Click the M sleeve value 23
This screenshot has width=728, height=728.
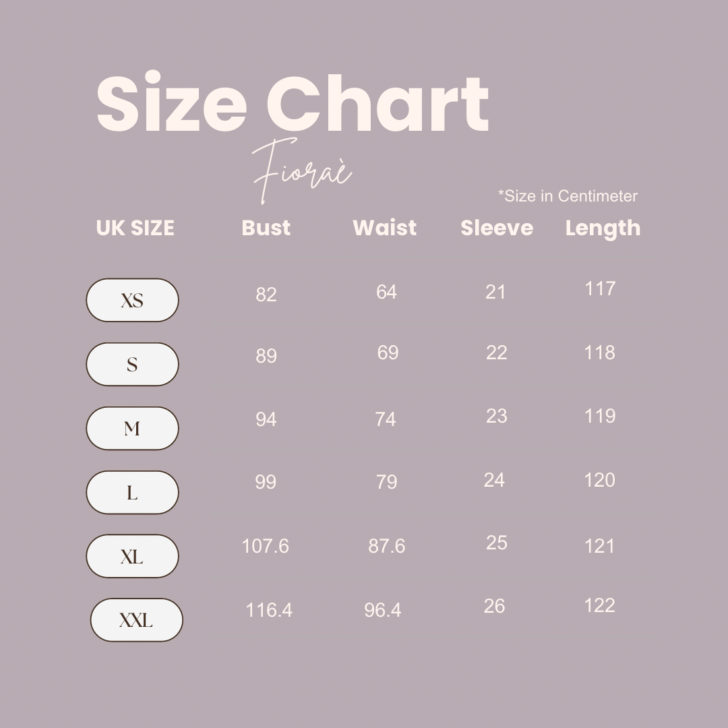pyautogui.click(x=496, y=416)
